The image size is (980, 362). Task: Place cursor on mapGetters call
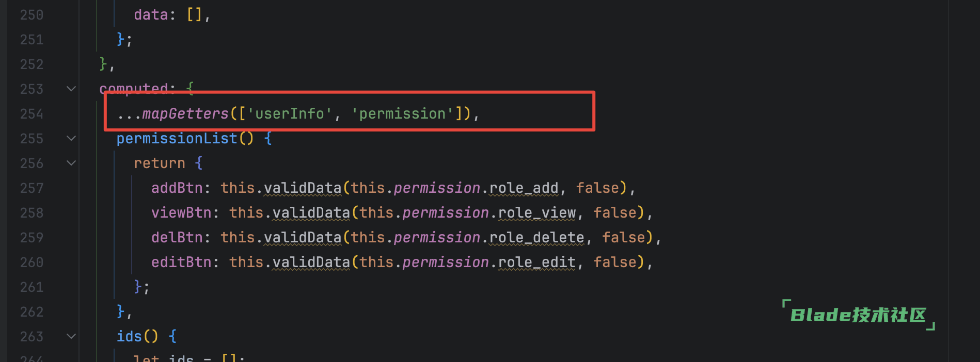coord(185,113)
